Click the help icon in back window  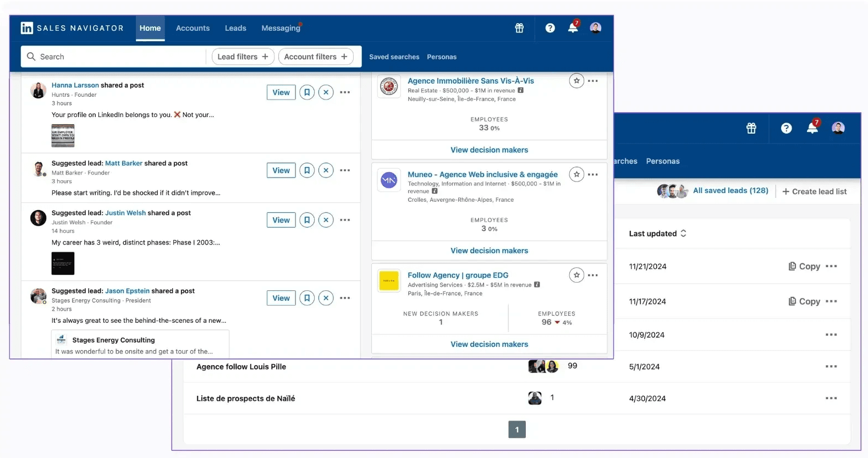[787, 128]
